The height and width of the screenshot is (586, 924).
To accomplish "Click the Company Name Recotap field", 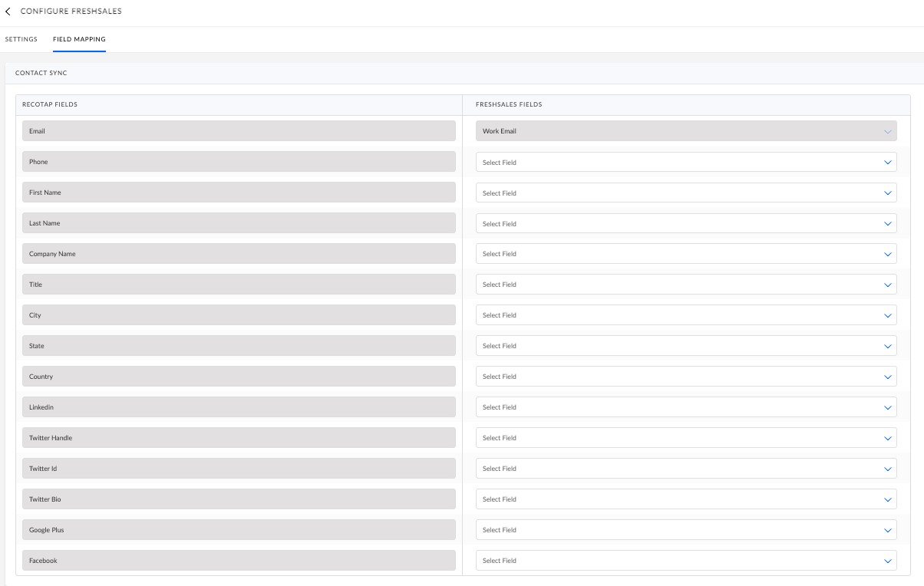I will point(239,254).
